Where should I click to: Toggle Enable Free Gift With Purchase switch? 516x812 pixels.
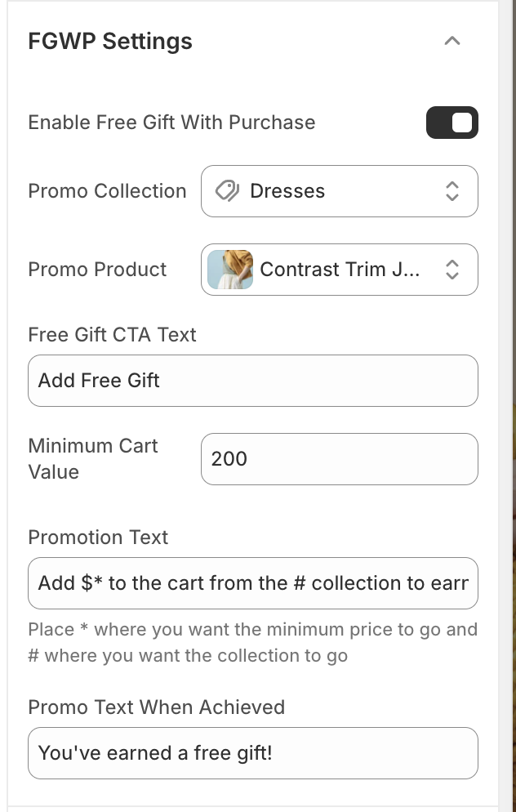pos(451,123)
